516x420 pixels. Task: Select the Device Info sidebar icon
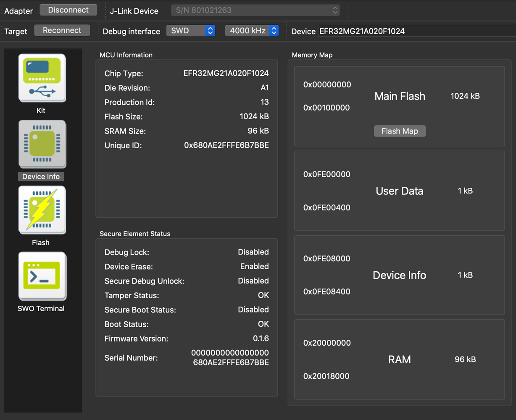[x=42, y=144]
